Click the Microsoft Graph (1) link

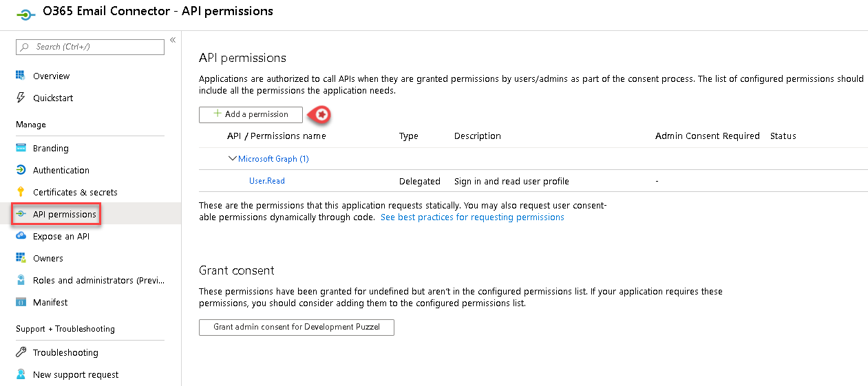[273, 159]
